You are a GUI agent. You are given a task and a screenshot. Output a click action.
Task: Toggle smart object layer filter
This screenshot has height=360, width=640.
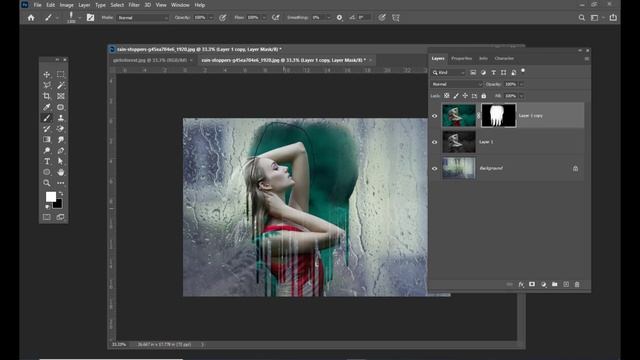[x=514, y=72]
